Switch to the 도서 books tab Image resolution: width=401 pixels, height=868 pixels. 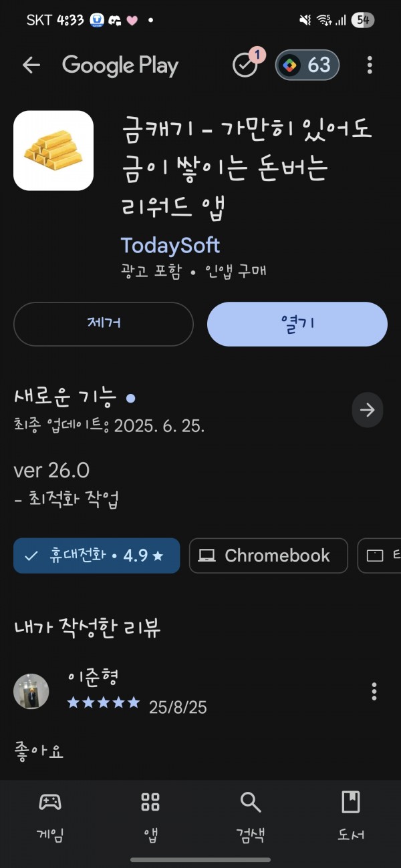coord(351,816)
